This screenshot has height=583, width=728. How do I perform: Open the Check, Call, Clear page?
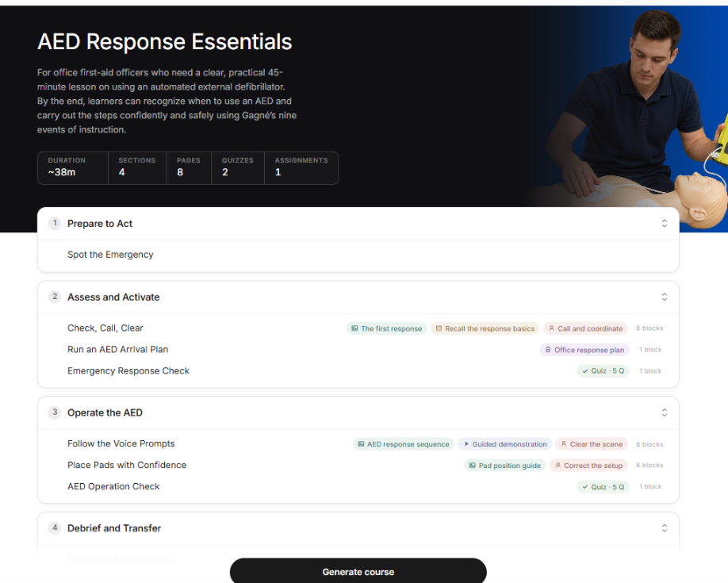coord(105,328)
